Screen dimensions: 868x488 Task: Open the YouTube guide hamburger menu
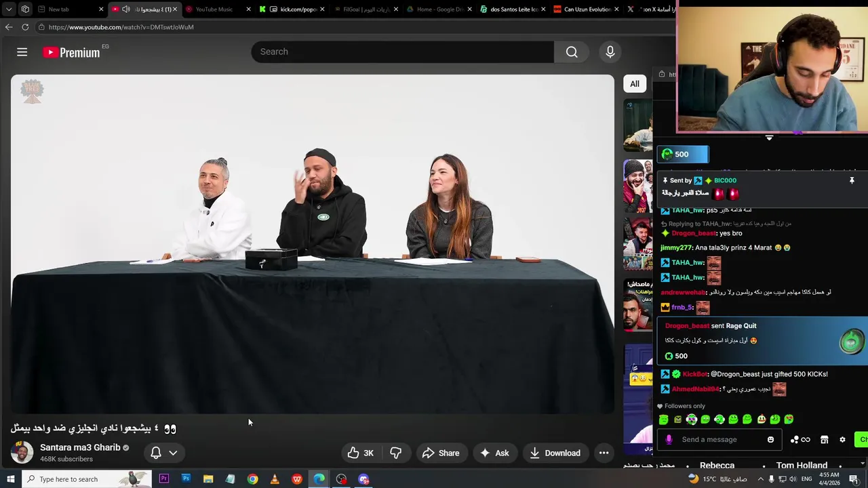coord(22,52)
